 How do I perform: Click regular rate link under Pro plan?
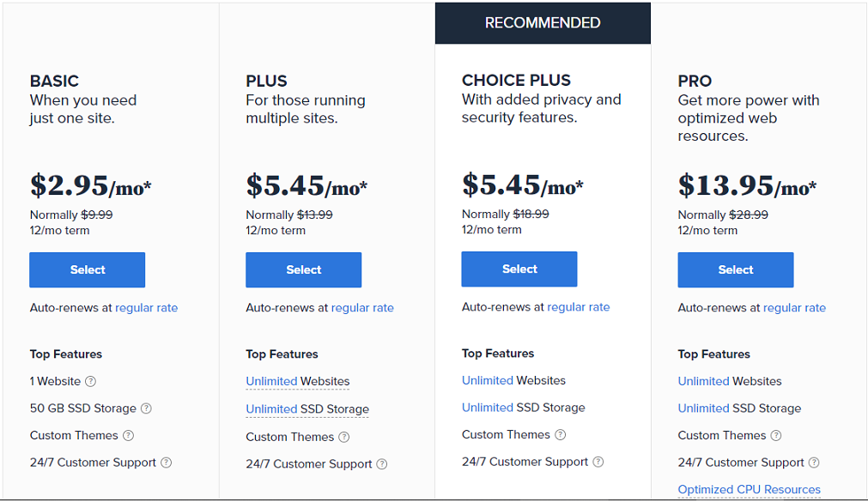click(x=794, y=308)
